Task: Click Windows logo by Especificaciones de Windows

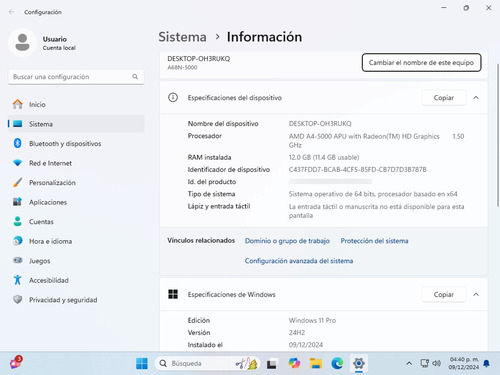Action: (x=173, y=294)
